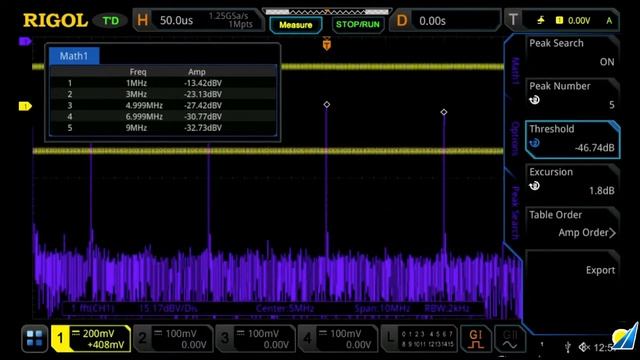This screenshot has width=640, height=360.
Task: Select the Excursion 1.8dB field
Action: (x=572, y=181)
